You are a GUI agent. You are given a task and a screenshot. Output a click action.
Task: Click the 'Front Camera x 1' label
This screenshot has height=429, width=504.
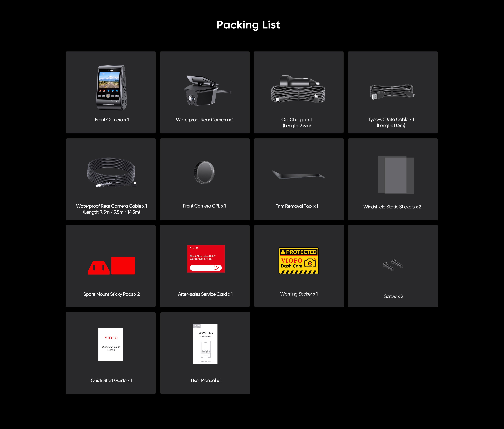click(x=112, y=120)
